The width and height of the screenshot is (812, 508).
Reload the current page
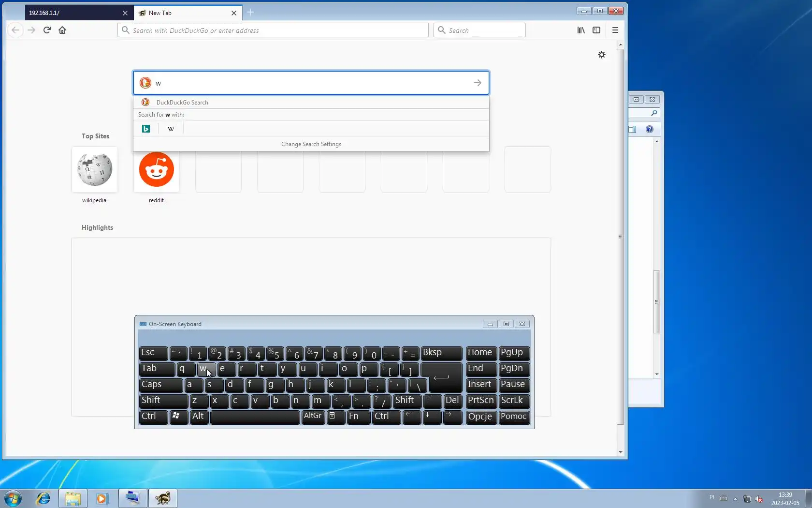click(x=47, y=30)
